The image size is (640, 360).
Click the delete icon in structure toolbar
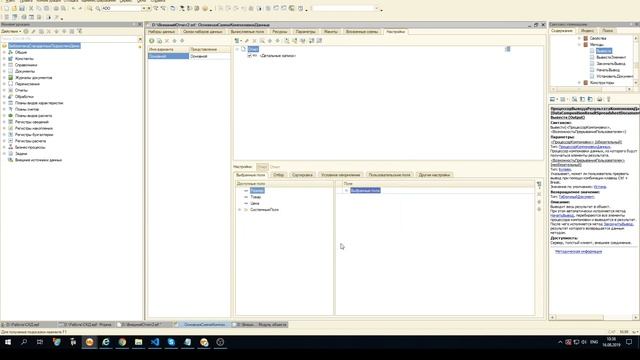[x=254, y=41]
